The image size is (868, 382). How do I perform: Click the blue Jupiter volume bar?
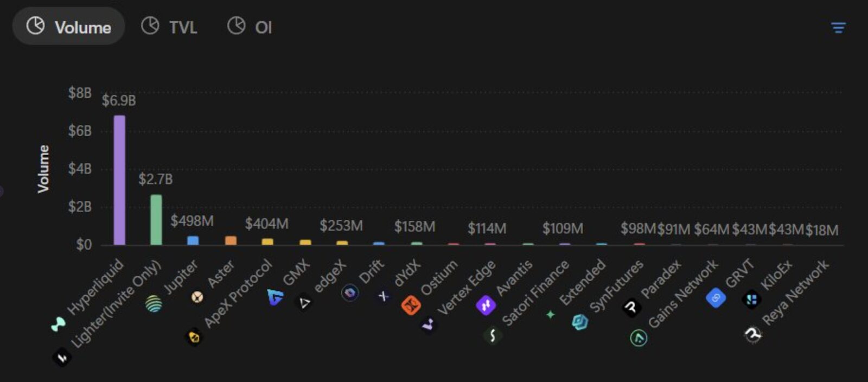pos(193,240)
